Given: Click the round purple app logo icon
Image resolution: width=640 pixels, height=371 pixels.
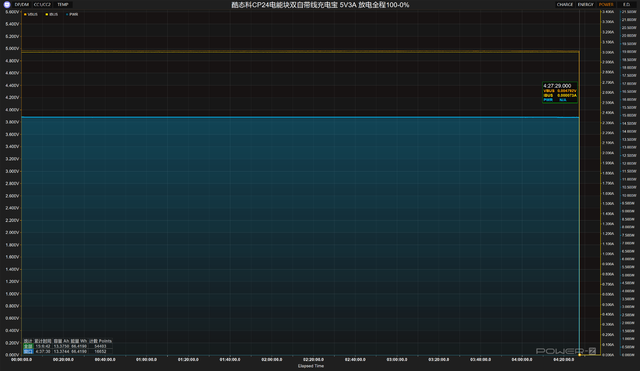Looking at the screenshot, I should coord(7,4).
